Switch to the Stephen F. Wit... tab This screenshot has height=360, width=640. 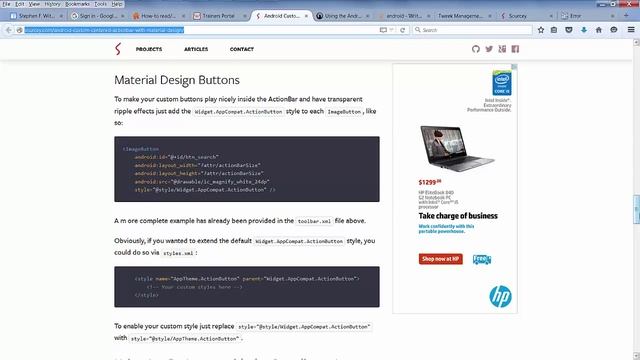pyautogui.click(x=37, y=16)
